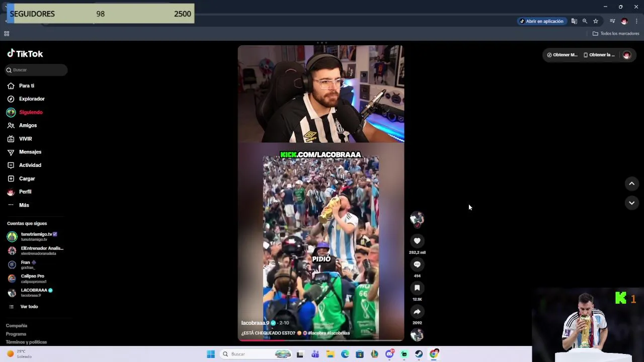The image size is (644, 362).
Task: Click the Windows taskbar Buscar search box
Action: pos(257,354)
